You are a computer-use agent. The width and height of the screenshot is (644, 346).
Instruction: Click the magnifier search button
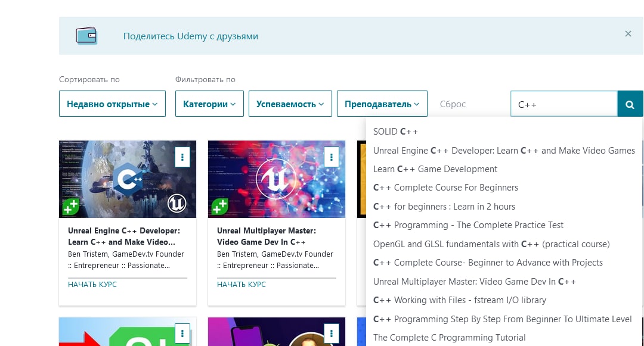tap(630, 104)
